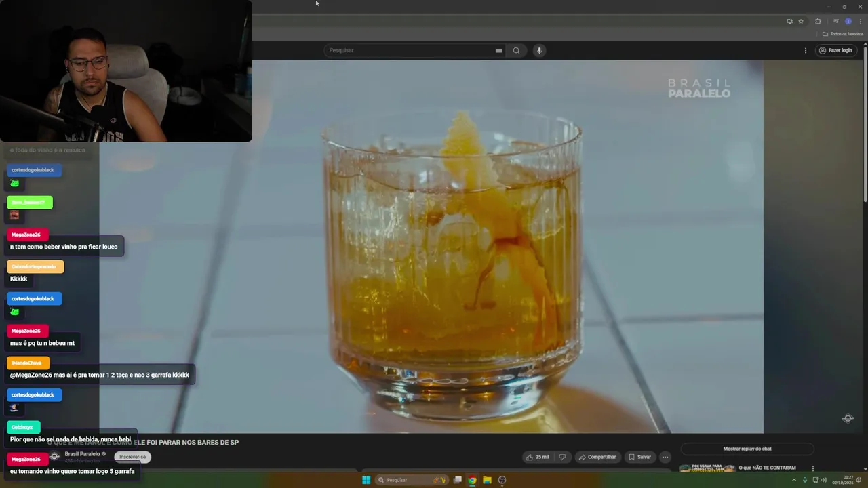
Task: Open options menu for recommended video
Action: tap(812, 468)
